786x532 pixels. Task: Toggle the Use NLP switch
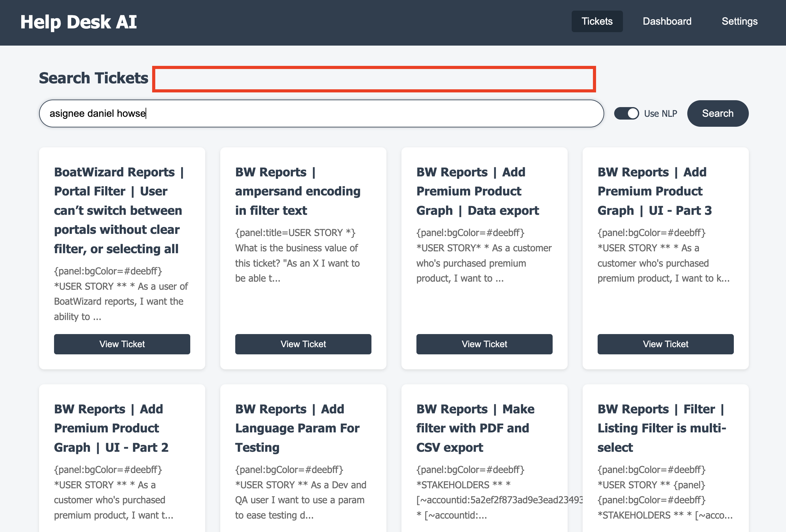[626, 113]
